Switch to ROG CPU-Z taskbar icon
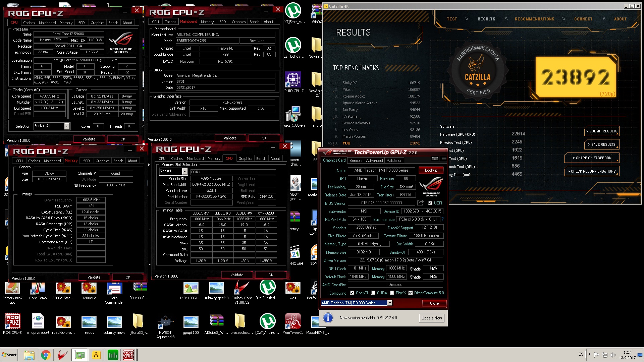The width and height of the screenshot is (644, 362). [x=129, y=355]
